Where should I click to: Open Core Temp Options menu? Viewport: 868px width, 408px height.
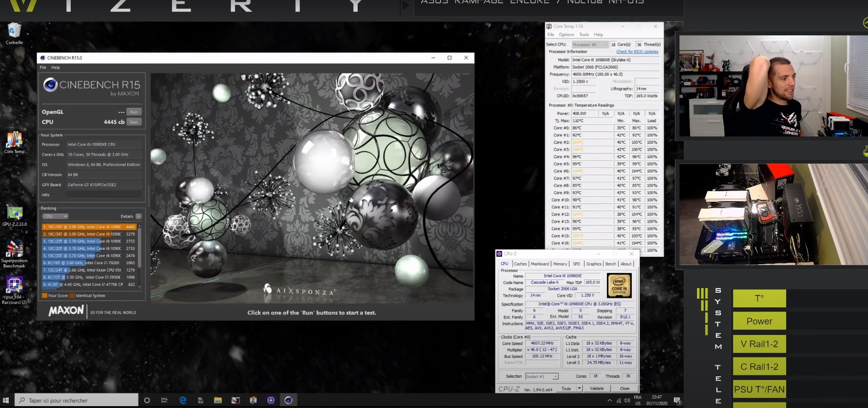(x=566, y=34)
